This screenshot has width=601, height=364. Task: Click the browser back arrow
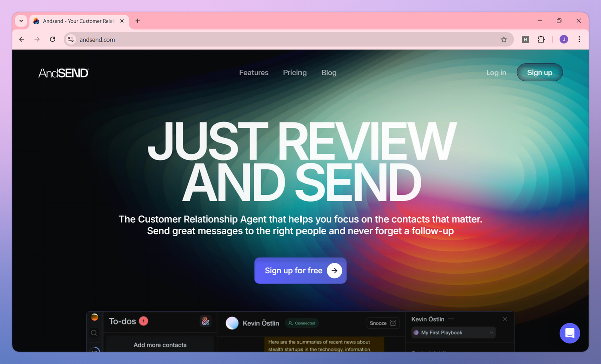click(x=21, y=39)
